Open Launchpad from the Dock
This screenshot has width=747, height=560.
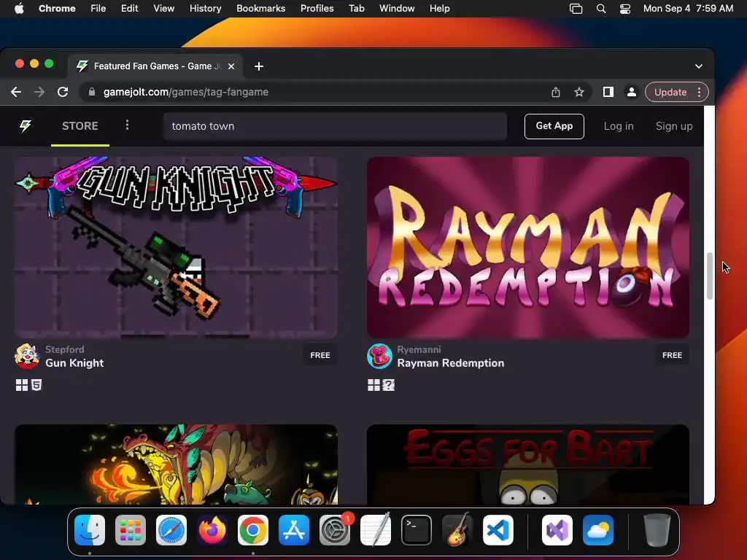coord(131,530)
